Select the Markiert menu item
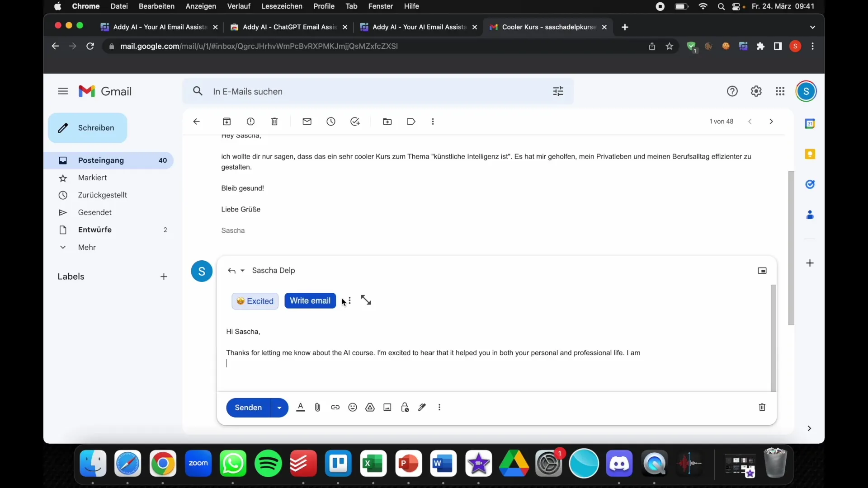Screen dimensions: 868x488 [x=92, y=178]
